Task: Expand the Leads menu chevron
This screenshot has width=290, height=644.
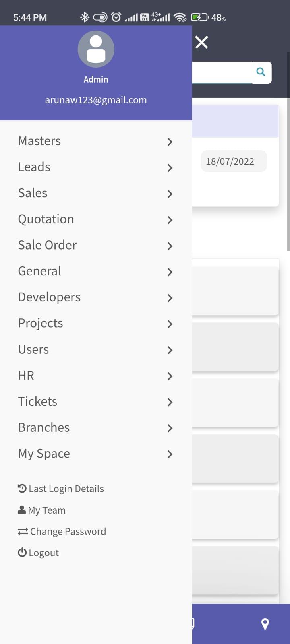Action: coord(170,168)
